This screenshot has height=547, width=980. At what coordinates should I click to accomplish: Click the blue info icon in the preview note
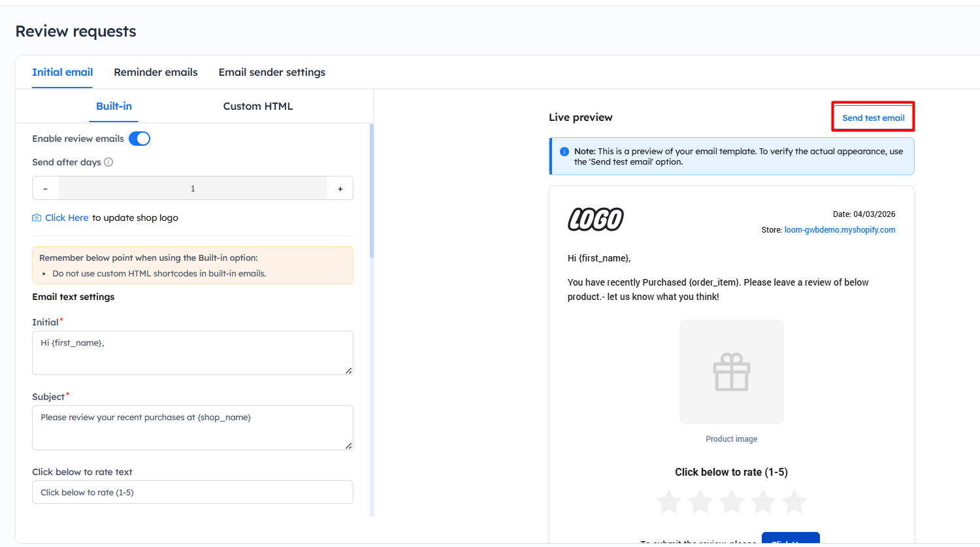(x=564, y=152)
